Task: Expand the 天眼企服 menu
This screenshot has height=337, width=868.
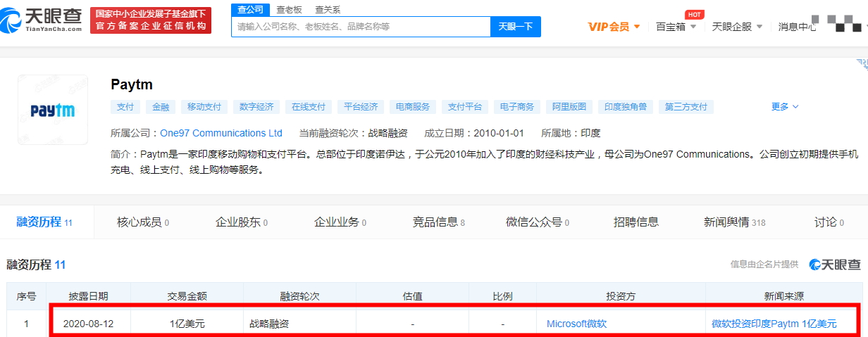Action: click(x=737, y=27)
